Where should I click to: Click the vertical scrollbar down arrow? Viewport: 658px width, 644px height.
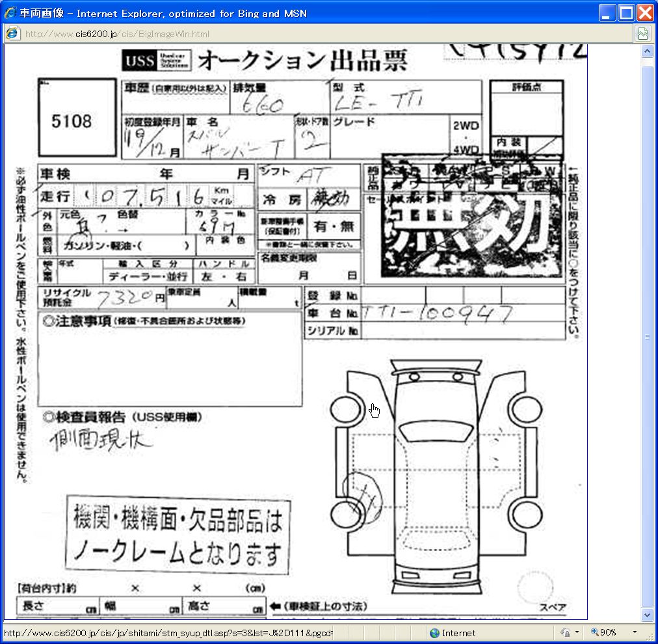646,615
